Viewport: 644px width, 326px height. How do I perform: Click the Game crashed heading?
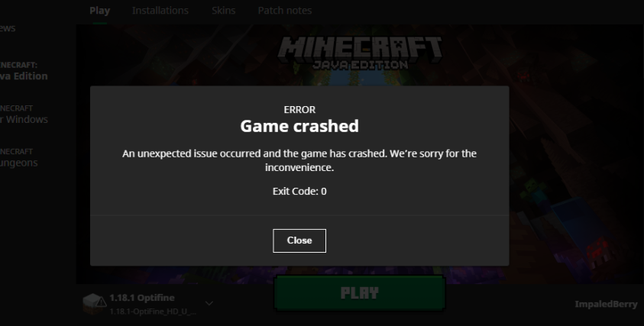point(299,126)
